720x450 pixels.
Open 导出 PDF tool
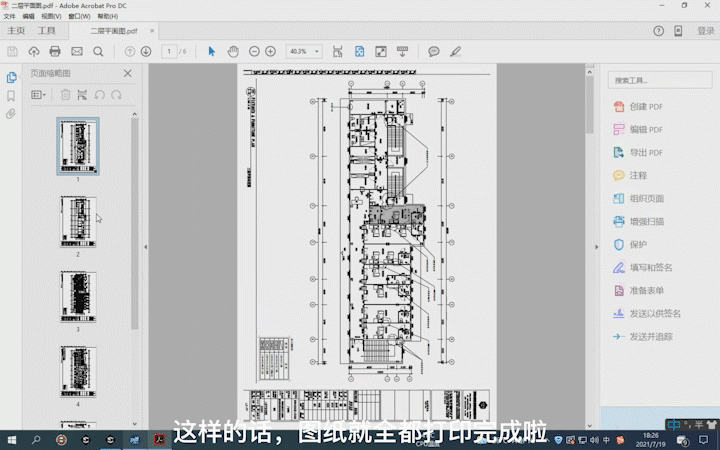coord(645,153)
